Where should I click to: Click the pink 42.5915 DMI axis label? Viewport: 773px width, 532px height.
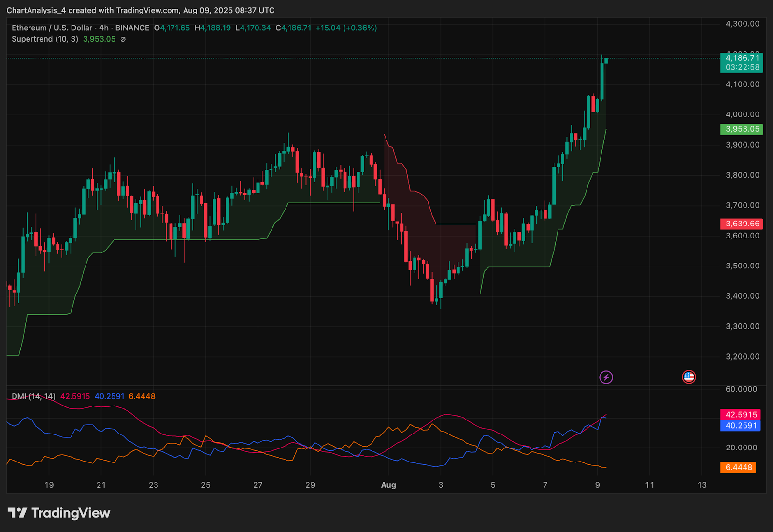[x=741, y=415]
